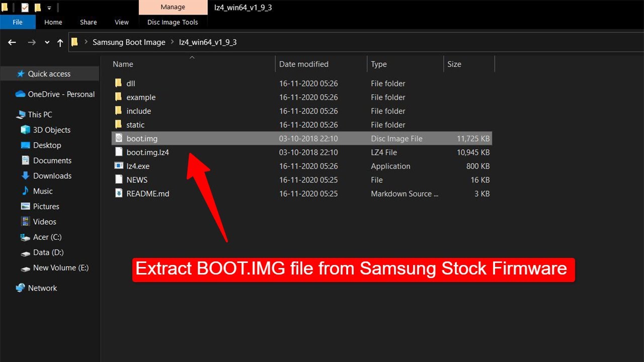The height and width of the screenshot is (362, 644).
Task: Click the Documents sidebar icon
Action: (x=25, y=160)
